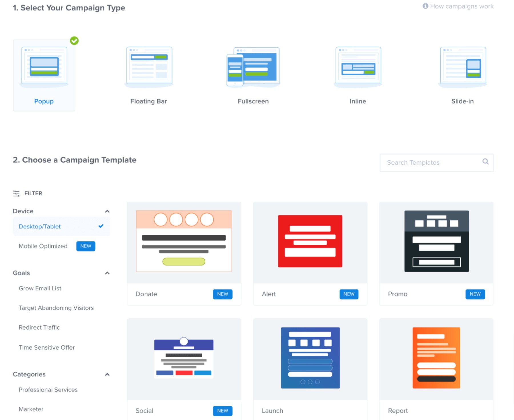Pick the Fullscreen campaign type icon

(x=253, y=67)
